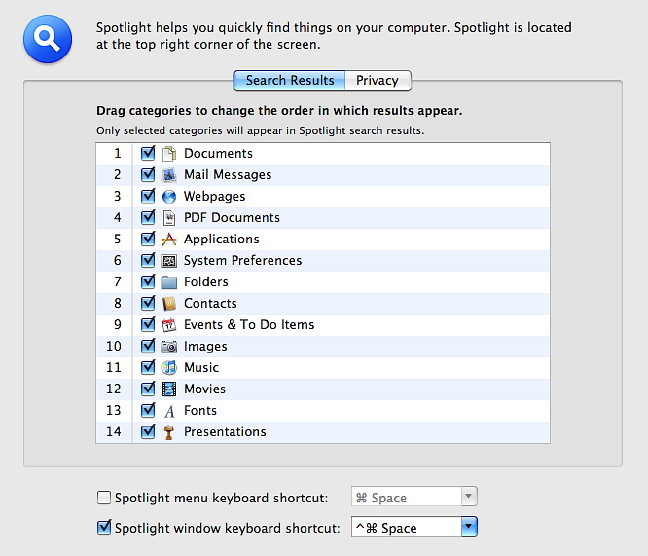
Task: Disable Spotlight window keyboard shortcut checkbox
Action: coord(104,527)
